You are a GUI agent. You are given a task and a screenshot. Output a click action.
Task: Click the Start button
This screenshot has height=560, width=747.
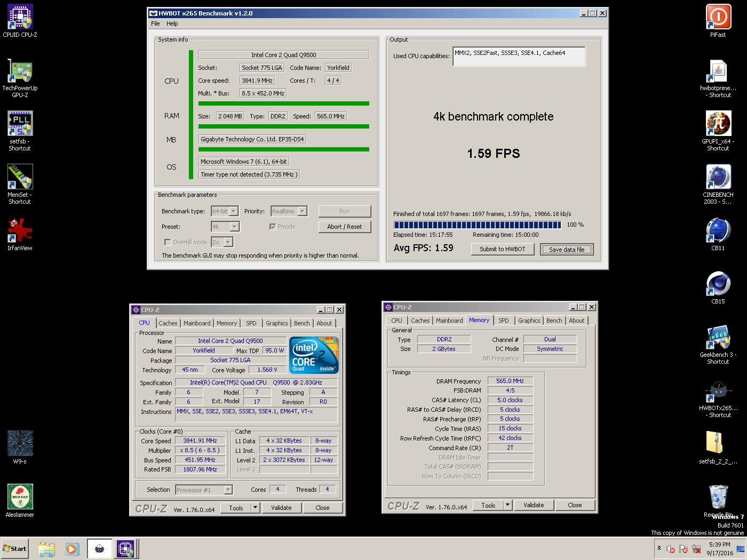point(15,549)
